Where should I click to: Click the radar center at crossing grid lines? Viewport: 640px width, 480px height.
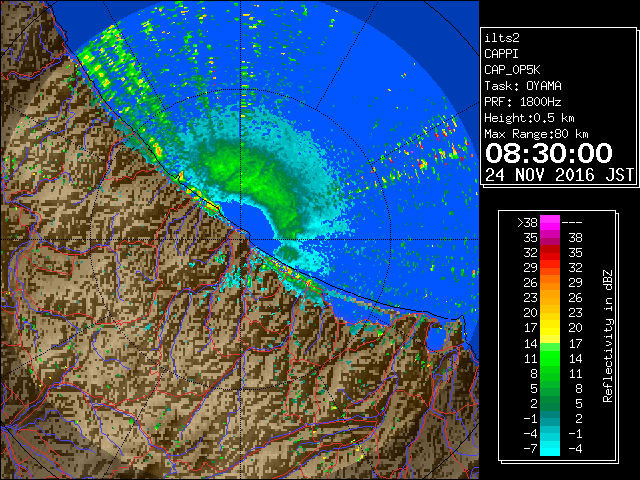241,240
